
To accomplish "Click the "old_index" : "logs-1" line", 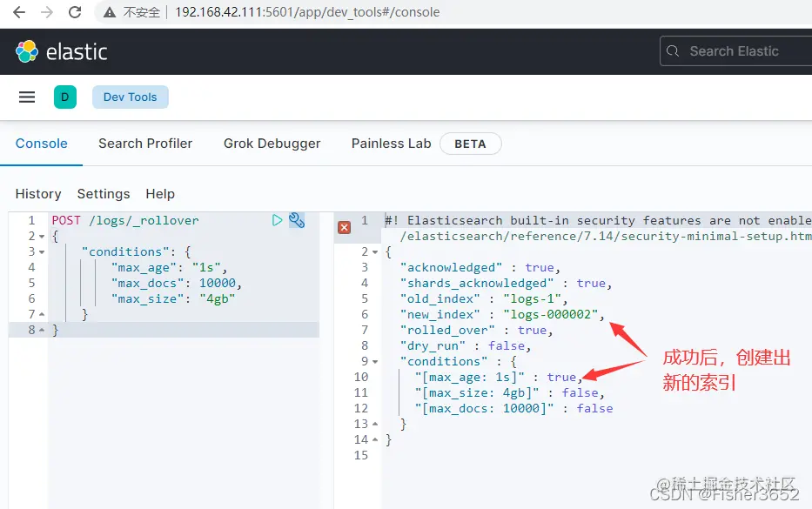I will click(x=484, y=298).
